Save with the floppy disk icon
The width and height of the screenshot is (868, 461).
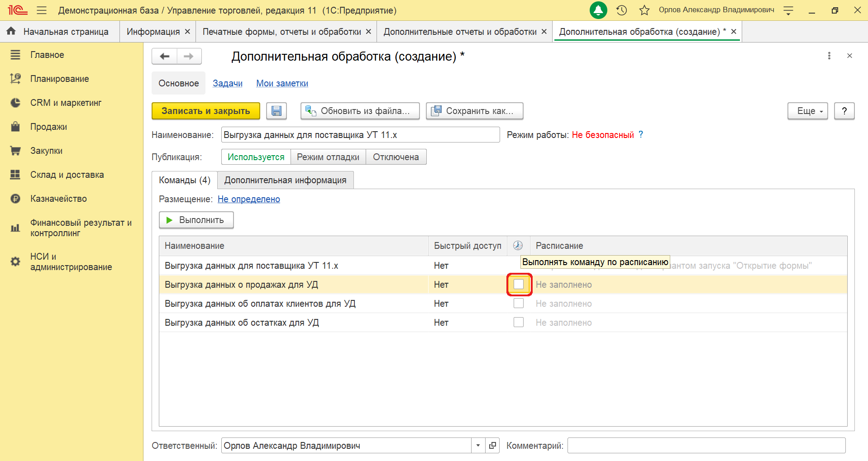pos(277,111)
